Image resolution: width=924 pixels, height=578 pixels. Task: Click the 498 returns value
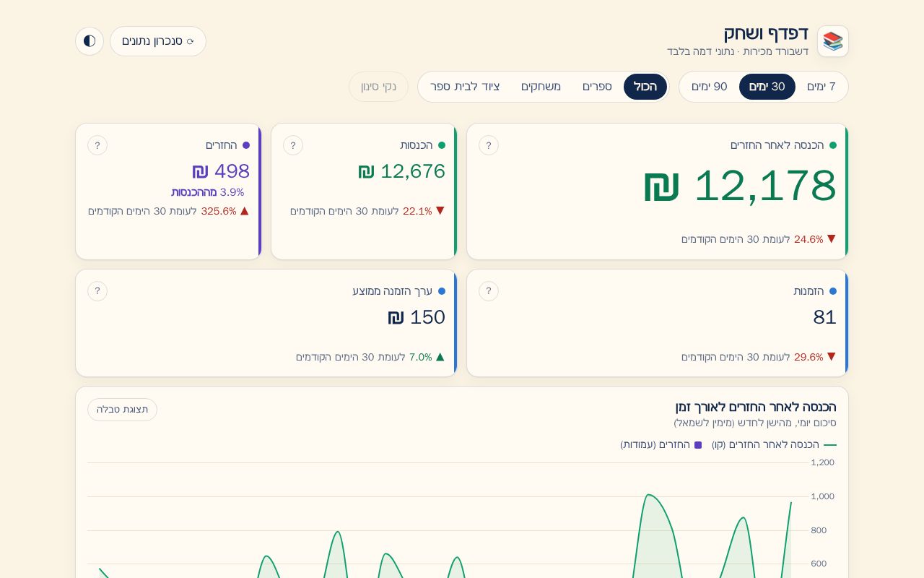point(221,171)
